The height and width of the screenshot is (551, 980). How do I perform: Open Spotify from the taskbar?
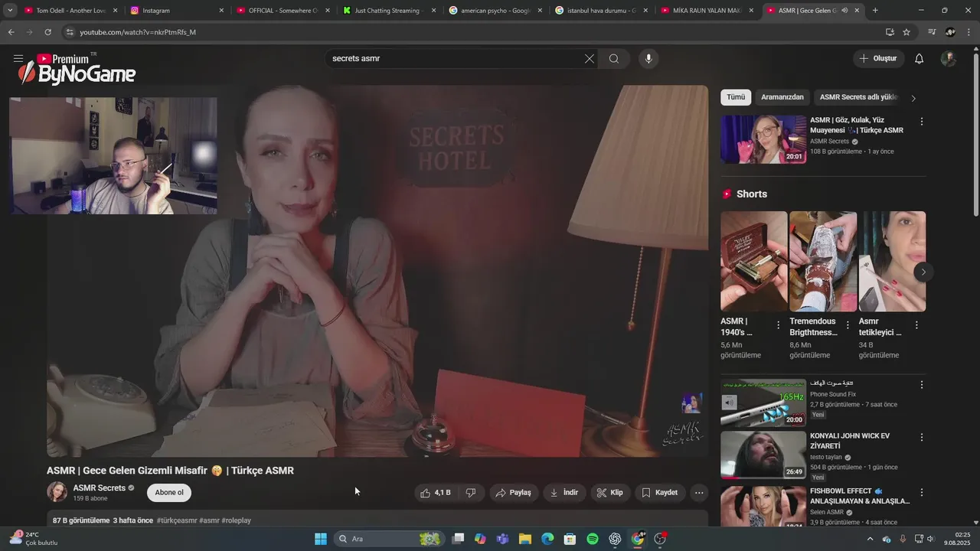pyautogui.click(x=593, y=539)
